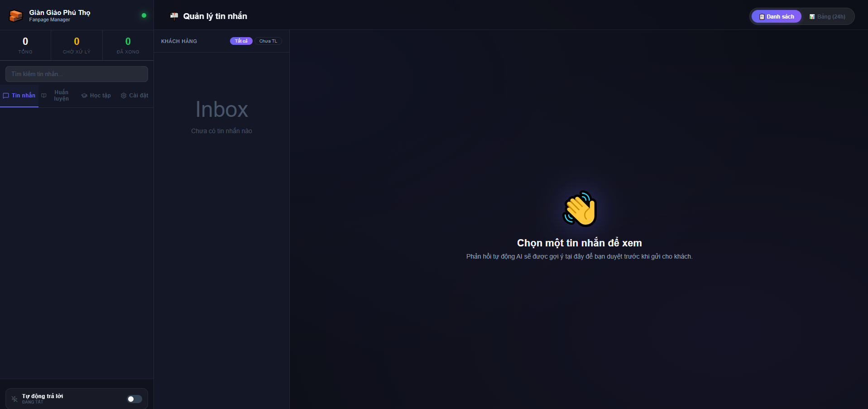Filter customers by Chưa TL
Screen dimensions: 868x409
[x=268, y=41]
